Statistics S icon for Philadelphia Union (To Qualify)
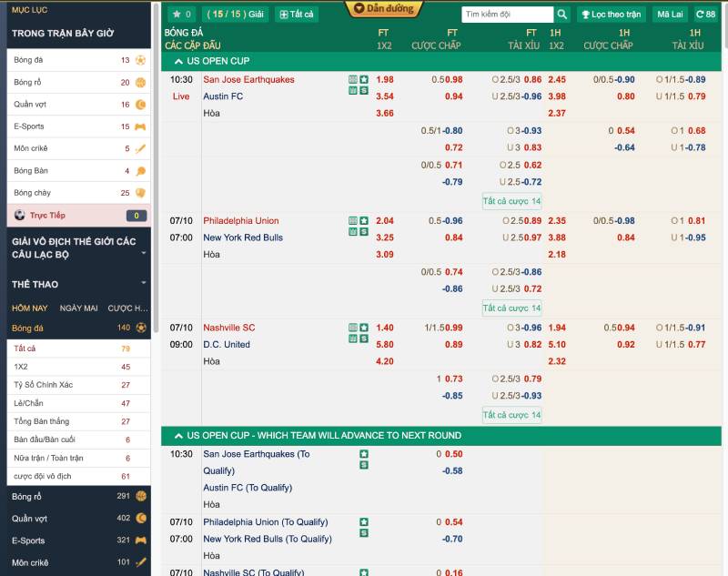 point(364,533)
